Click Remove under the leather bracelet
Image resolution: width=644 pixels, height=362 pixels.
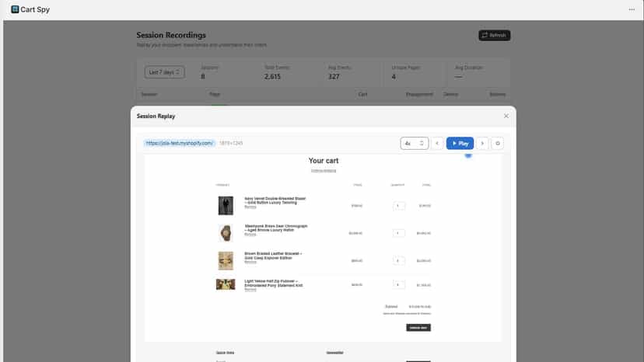250,263
